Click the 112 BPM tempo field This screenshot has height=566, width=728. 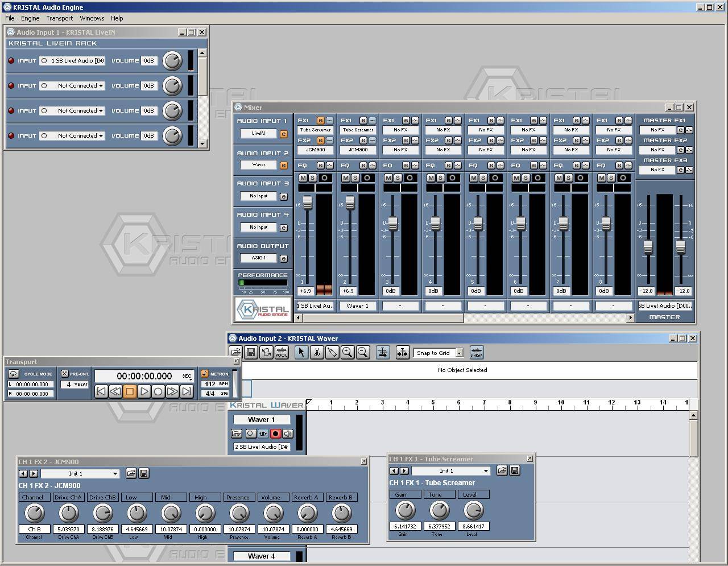coord(215,384)
